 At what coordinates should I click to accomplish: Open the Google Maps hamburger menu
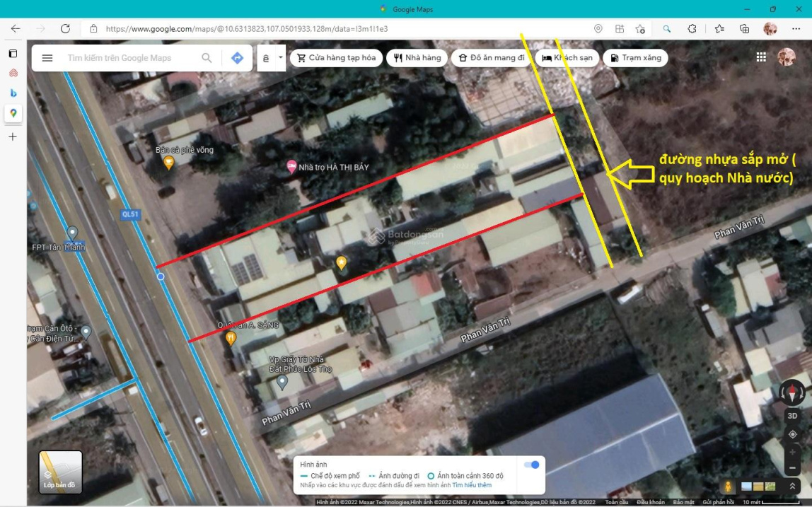(47, 58)
